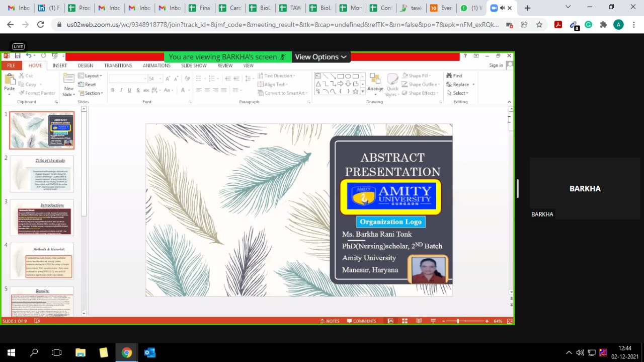The image size is (644, 362).
Task: Open Align Text dropdown
Action: tap(273, 85)
